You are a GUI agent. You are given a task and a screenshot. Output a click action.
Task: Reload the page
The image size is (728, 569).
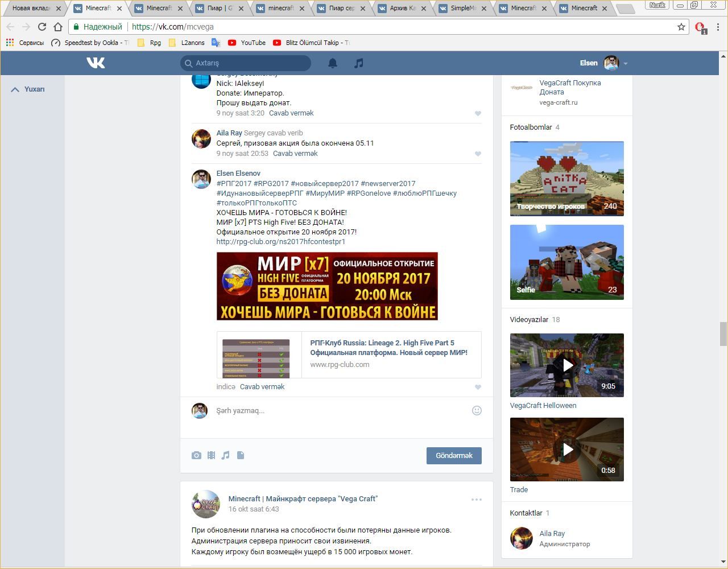tap(42, 27)
